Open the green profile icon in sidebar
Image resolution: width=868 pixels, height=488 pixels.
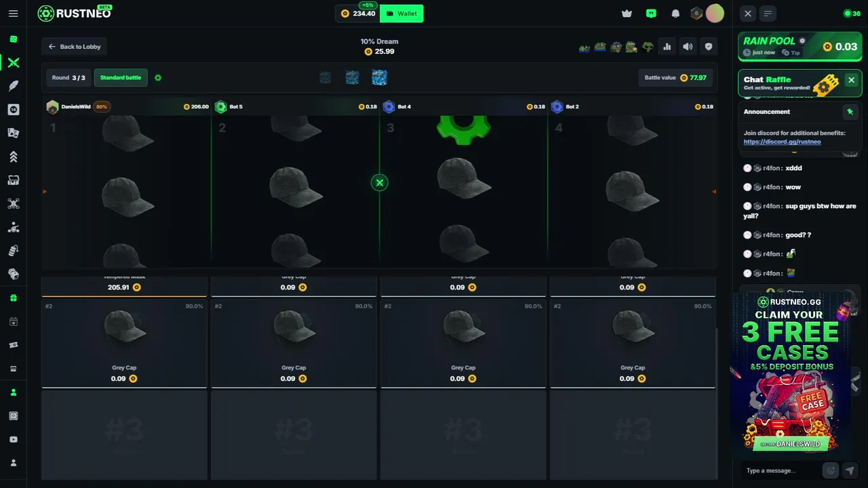click(x=14, y=392)
